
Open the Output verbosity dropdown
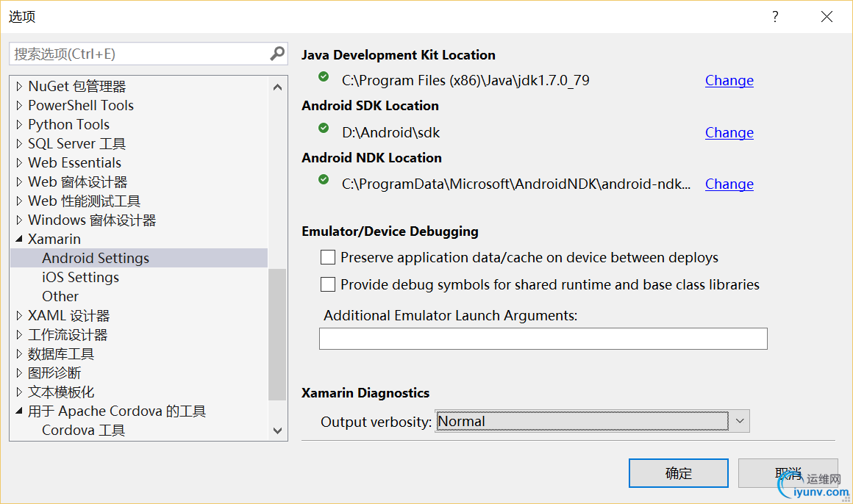[740, 422]
